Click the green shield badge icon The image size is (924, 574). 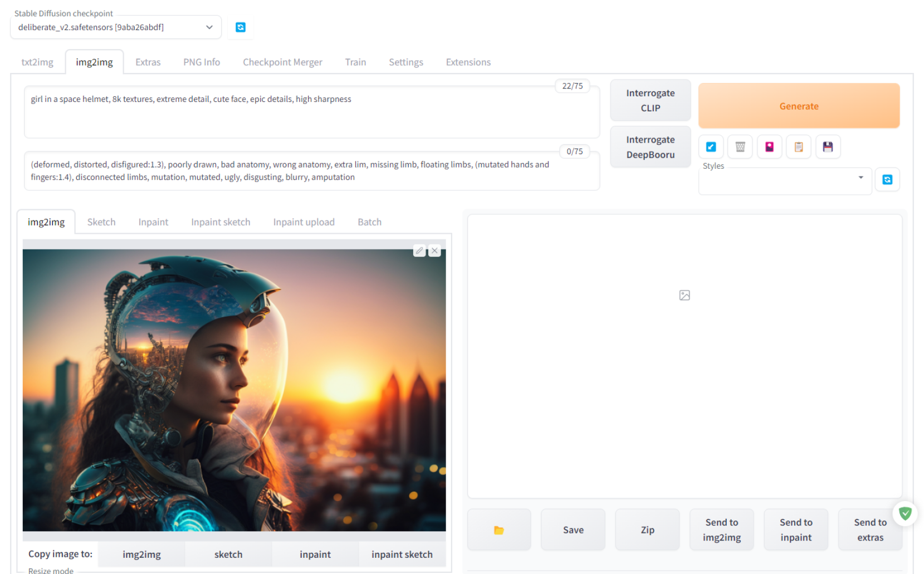pyautogui.click(x=905, y=513)
